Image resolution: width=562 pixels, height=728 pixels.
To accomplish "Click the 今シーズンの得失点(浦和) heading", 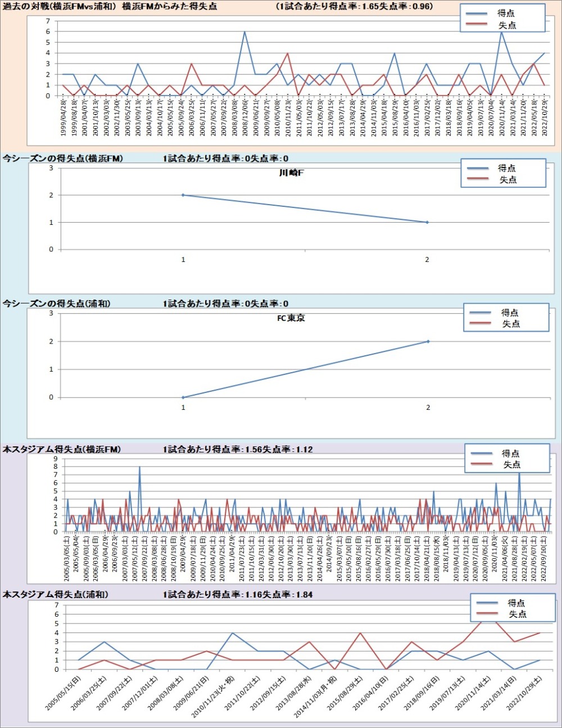I will tap(57, 304).
